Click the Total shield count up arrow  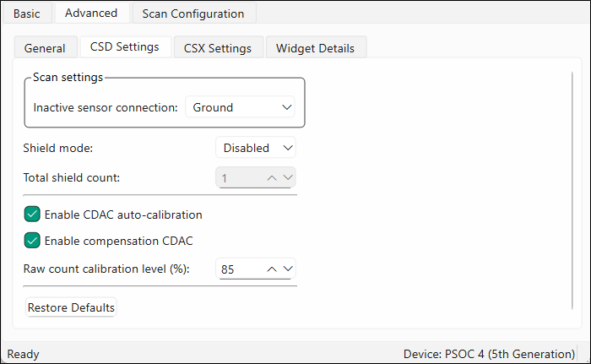pyautogui.click(x=272, y=177)
